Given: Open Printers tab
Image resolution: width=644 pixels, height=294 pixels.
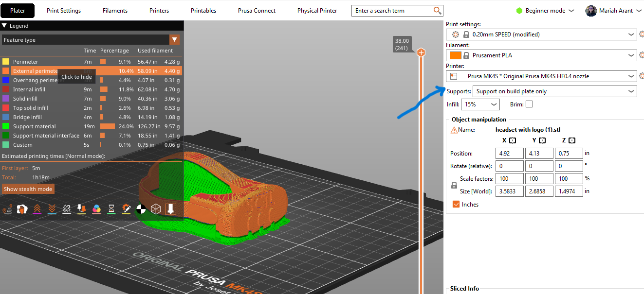Looking at the screenshot, I should click(x=159, y=10).
